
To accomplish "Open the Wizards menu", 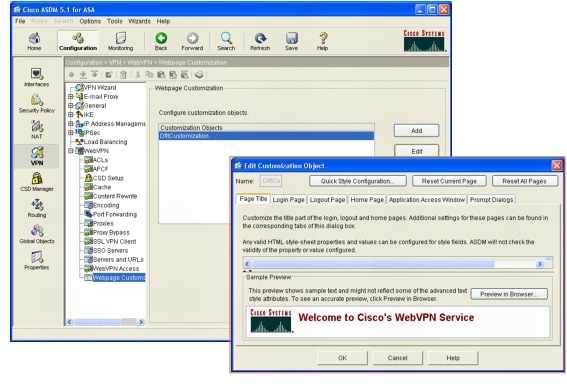I will 139,21.
